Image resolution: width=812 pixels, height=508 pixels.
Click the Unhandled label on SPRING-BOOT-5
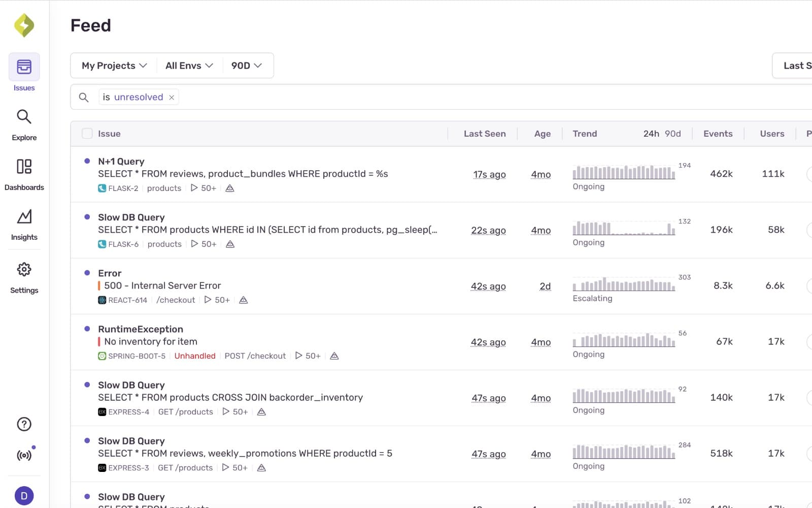[195, 356]
